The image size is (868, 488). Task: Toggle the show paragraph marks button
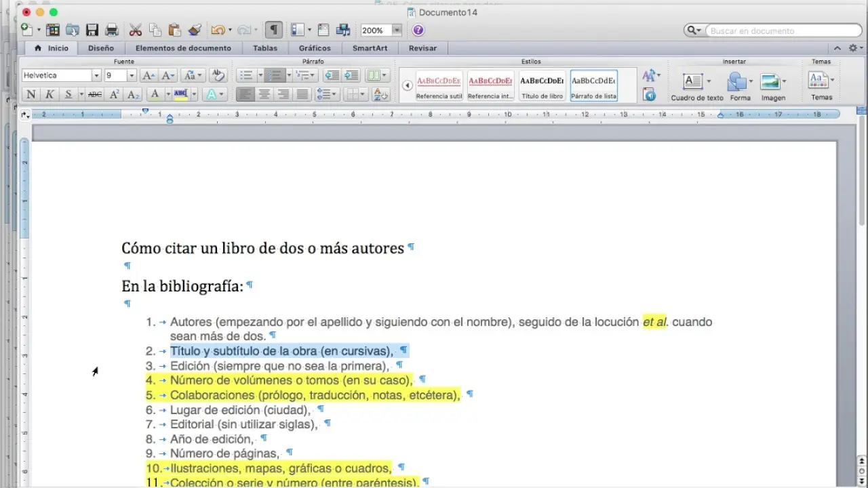pyautogui.click(x=273, y=30)
